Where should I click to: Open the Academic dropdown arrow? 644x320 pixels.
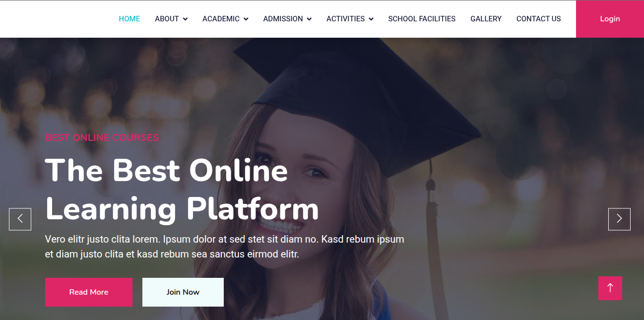[246, 19]
